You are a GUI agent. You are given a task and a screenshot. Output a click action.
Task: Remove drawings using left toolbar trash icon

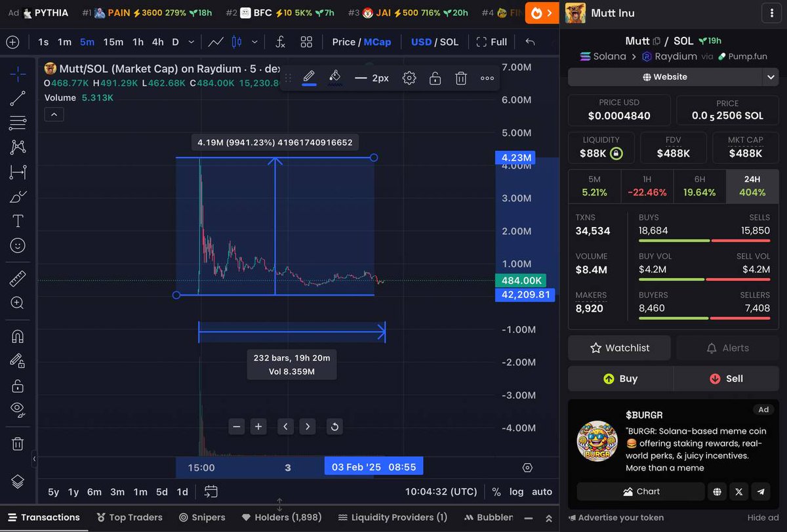18,443
